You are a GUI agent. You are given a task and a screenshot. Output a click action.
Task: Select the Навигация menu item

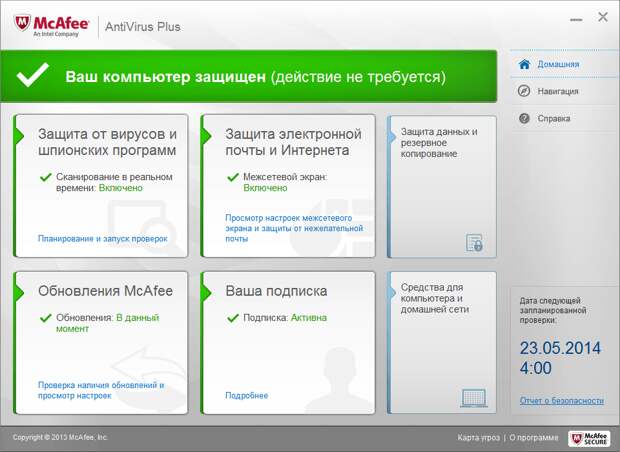pos(563,91)
